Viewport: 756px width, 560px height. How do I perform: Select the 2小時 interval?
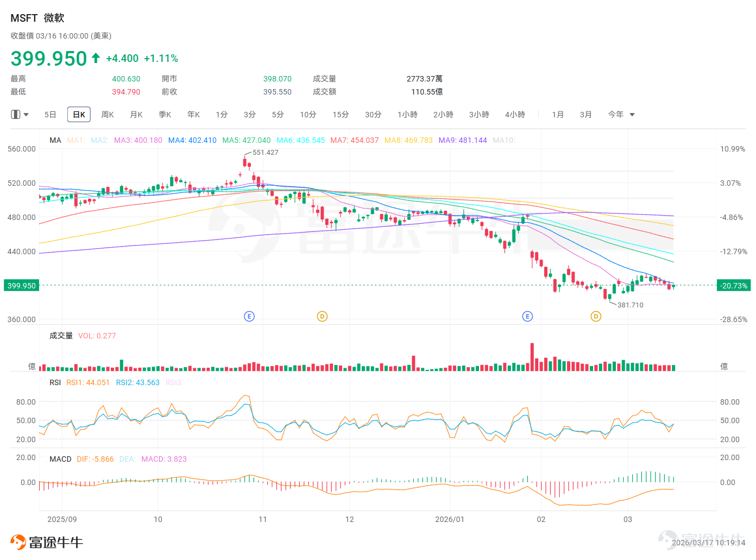pos(443,115)
